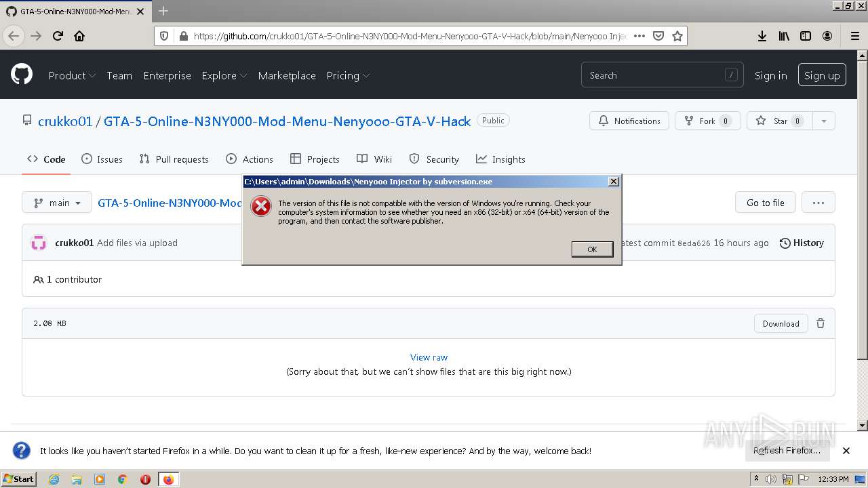Screen dimensions: 868x488
Task: Dismiss the Firefox refresh notification bar
Action: (846, 451)
